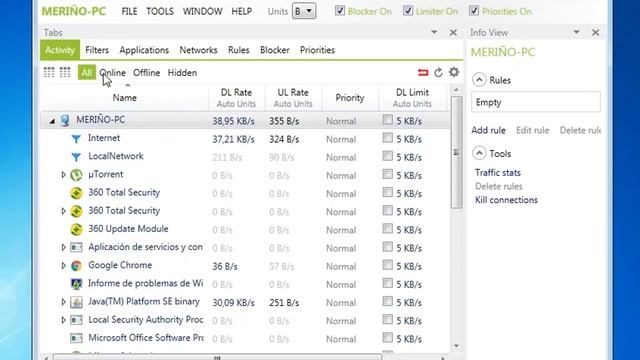Screen dimensions: 640x360
Task: Click Kill connections link
Action: coord(506,200)
